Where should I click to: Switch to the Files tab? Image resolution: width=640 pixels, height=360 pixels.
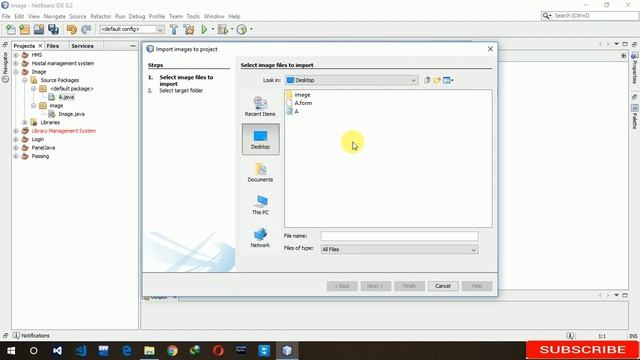click(53, 46)
